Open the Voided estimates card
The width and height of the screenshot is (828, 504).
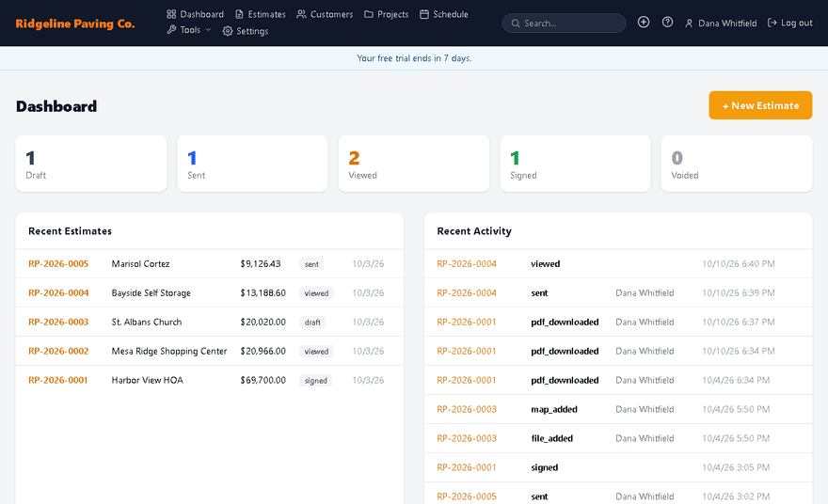pyautogui.click(x=737, y=164)
